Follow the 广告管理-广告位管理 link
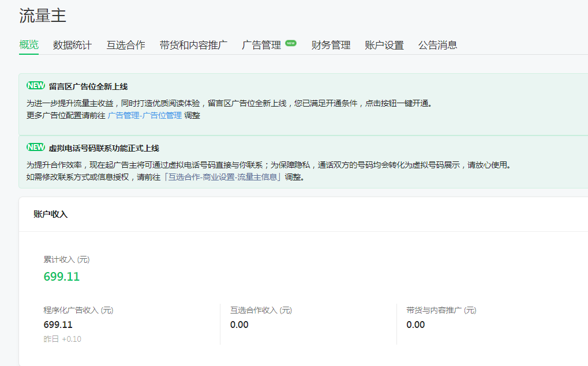Viewport: 588px width, 366px height. [x=144, y=115]
